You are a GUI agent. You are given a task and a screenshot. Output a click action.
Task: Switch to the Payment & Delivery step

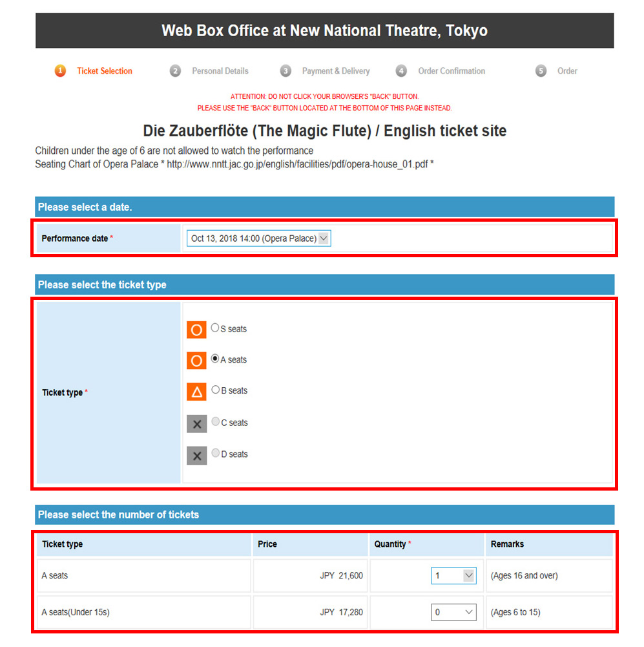click(336, 71)
